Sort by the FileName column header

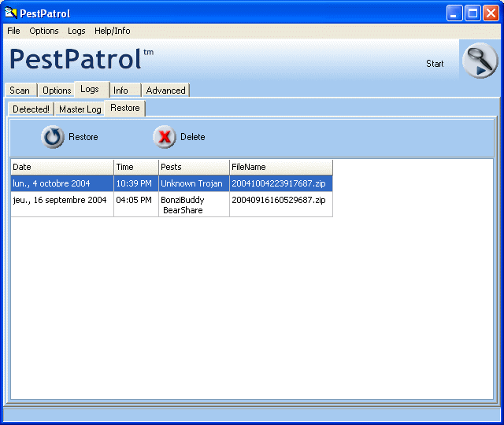281,167
